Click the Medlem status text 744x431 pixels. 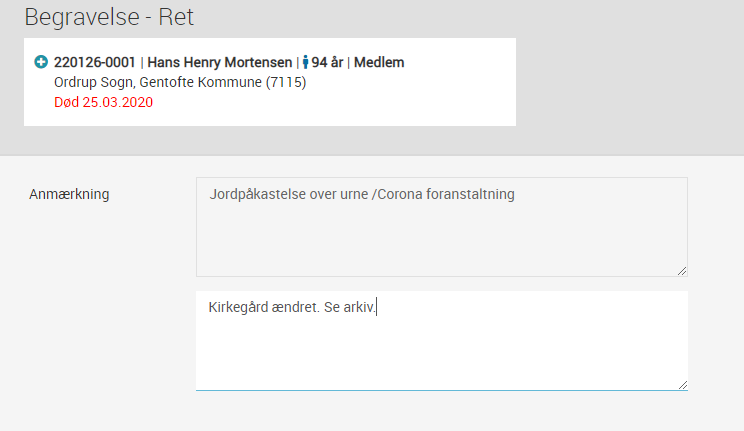tap(379, 62)
